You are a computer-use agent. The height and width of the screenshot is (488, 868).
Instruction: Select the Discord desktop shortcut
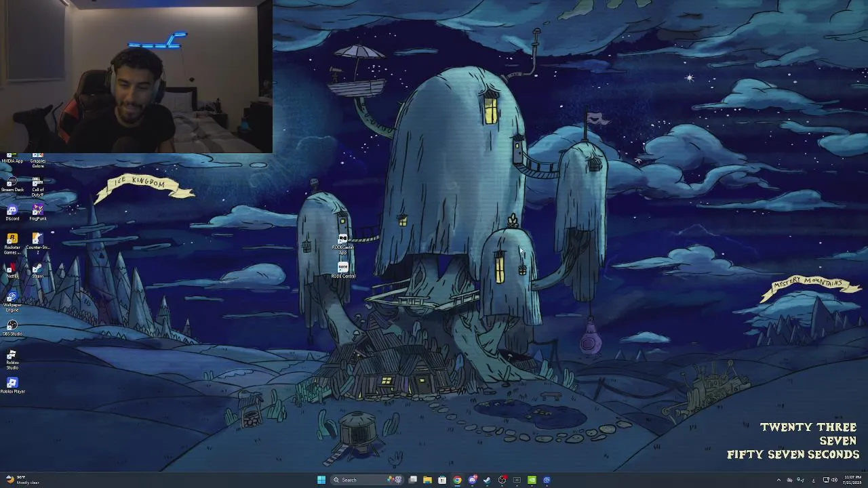[12, 213]
